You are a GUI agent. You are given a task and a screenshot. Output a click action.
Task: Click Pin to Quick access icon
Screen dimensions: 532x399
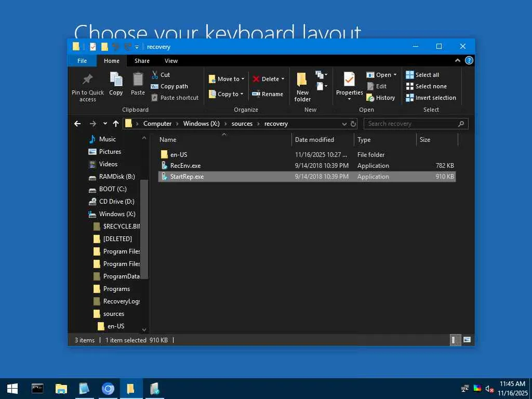click(x=87, y=79)
